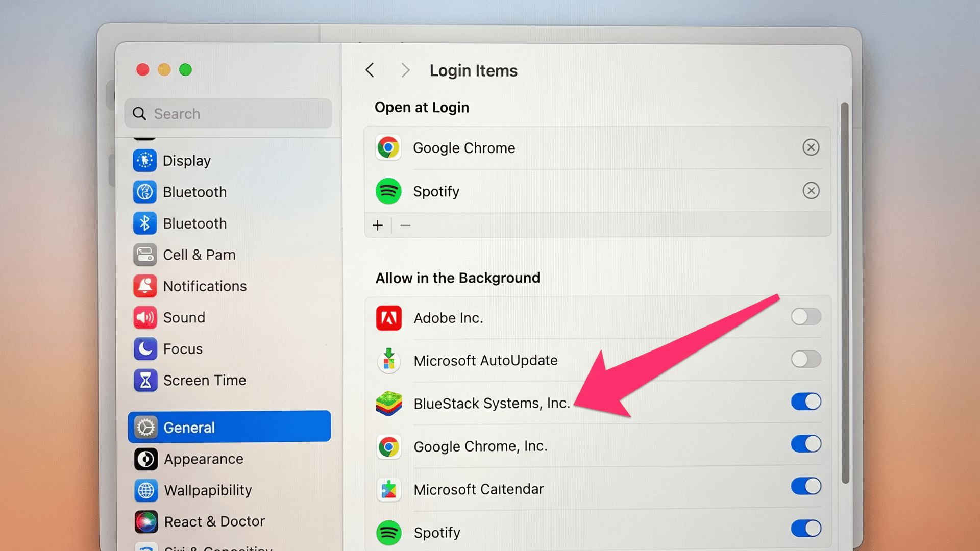This screenshot has height=551, width=980.
Task: Click the Google Chrome, Inc. label
Action: point(480,446)
